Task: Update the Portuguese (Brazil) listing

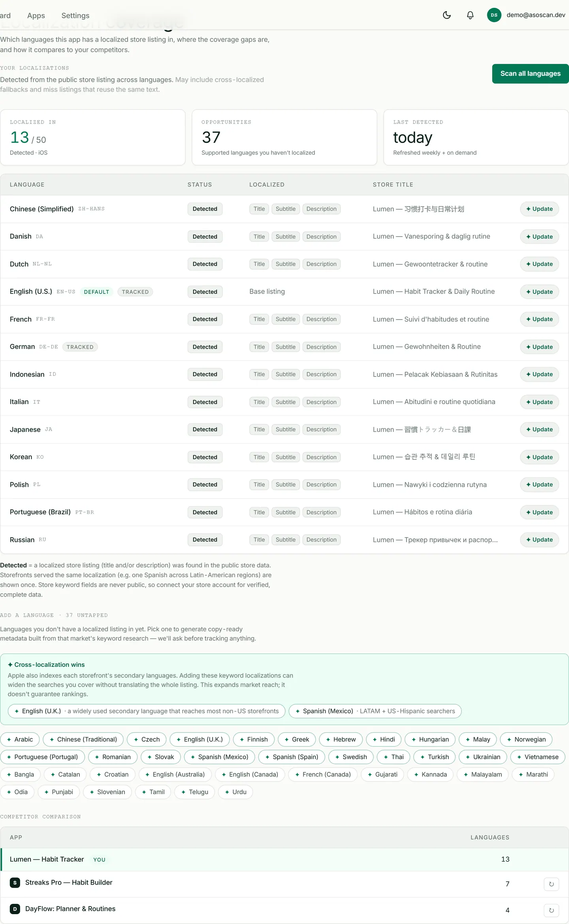Action: [x=539, y=512]
